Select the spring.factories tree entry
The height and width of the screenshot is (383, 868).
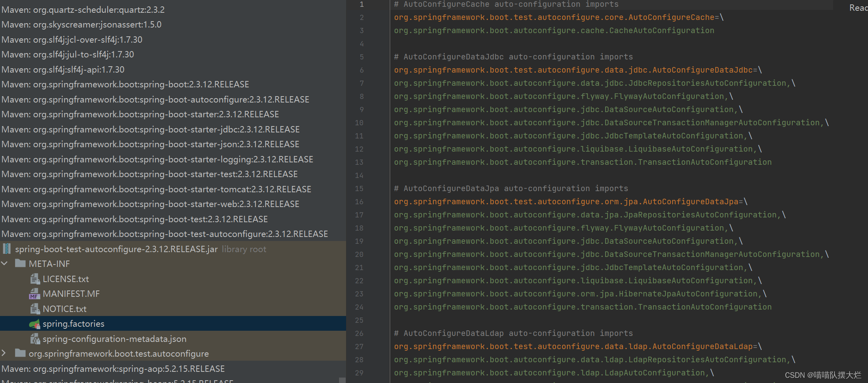click(73, 324)
